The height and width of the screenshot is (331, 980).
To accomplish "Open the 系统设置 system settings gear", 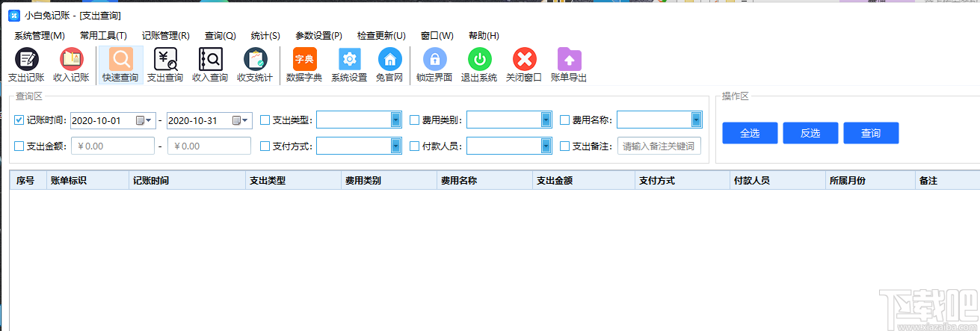I will click(x=349, y=64).
